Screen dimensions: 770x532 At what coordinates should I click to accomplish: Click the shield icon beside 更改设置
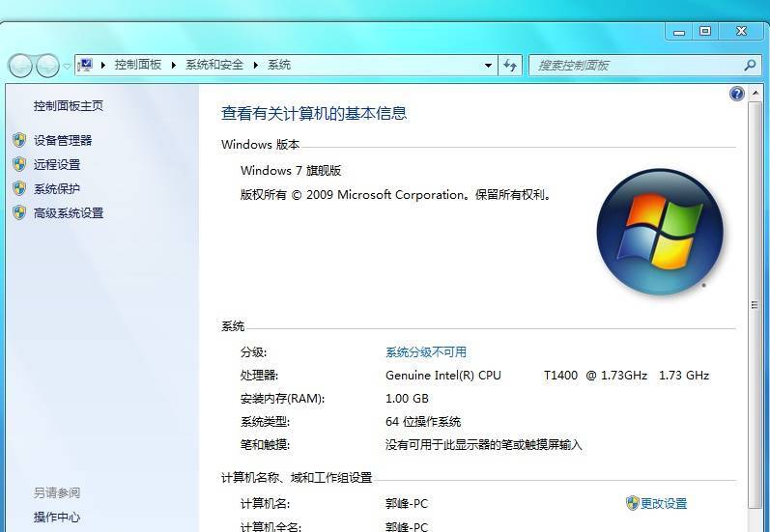click(x=633, y=503)
